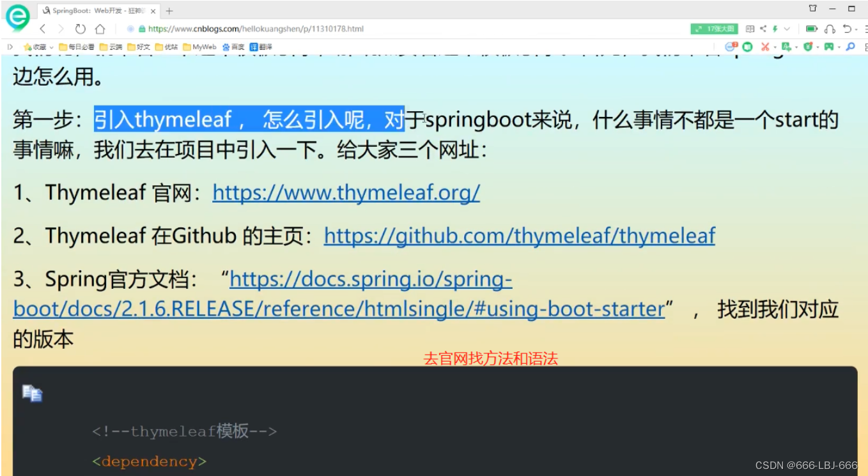The width and height of the screenshot is (868, 476).
Task: Click the green 17张大图 button
Action: coord(714,29)
